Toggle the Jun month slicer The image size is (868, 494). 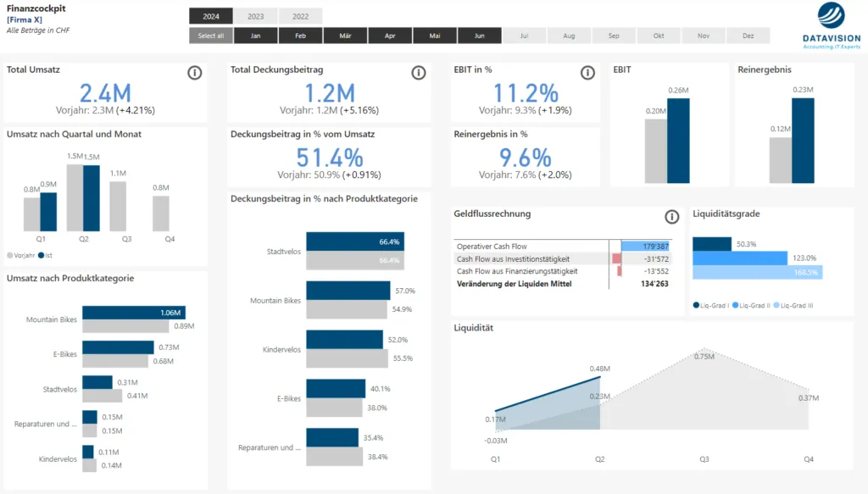tap(480, 36)
